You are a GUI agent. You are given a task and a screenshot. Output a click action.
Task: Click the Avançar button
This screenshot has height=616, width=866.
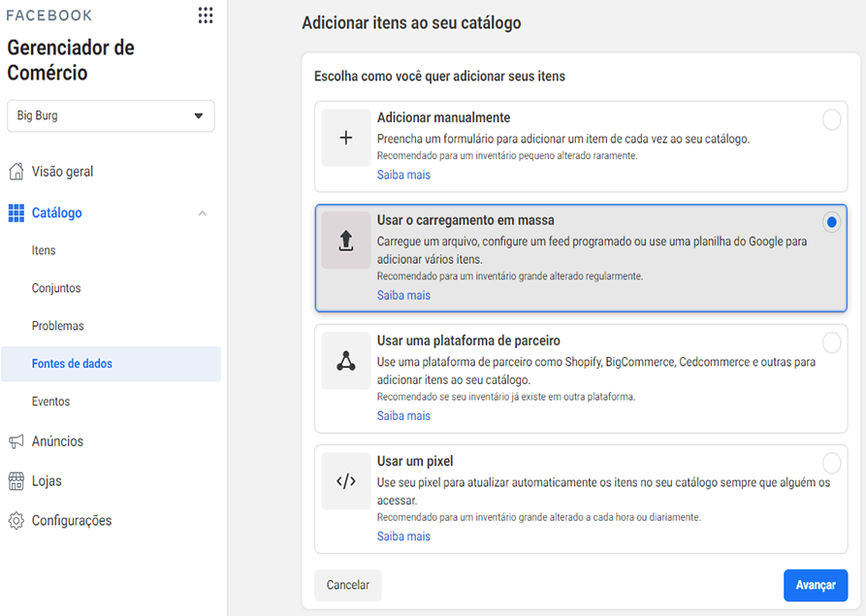816,585
